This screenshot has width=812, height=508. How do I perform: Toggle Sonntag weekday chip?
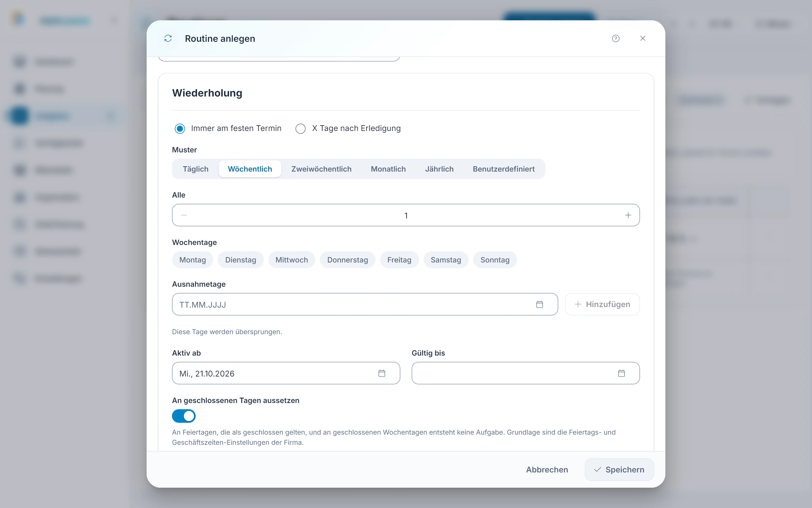pyautogui.click(x=495, y=260)
